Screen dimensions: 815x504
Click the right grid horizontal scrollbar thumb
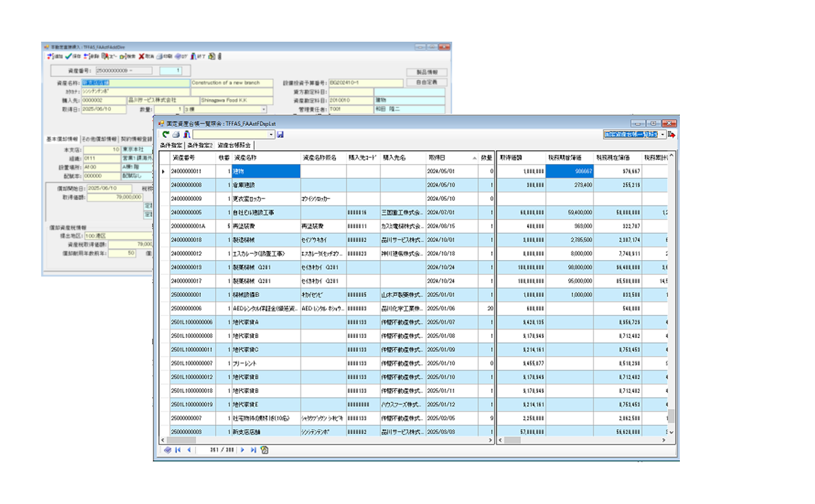[x=512, y=440]
